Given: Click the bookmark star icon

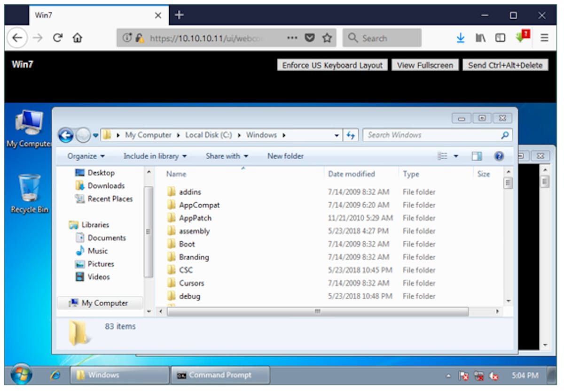Looking at the screenshot, I should (327, 38).
